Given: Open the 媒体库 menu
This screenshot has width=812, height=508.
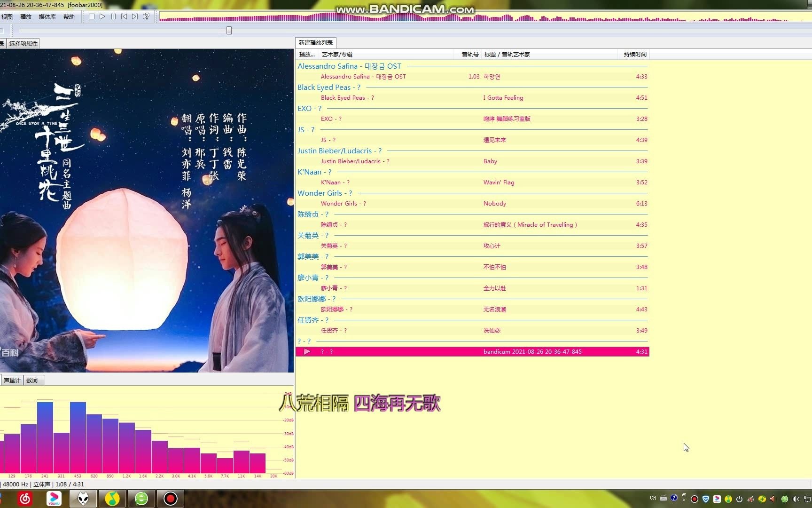Looking at the screenshot, I should coord(47,16).
